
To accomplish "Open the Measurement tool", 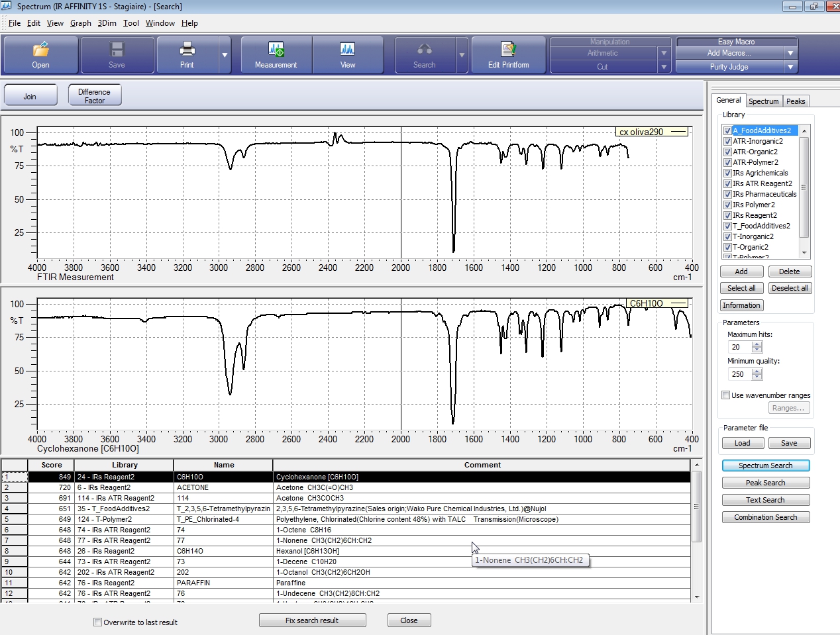I will click(276, 55).
